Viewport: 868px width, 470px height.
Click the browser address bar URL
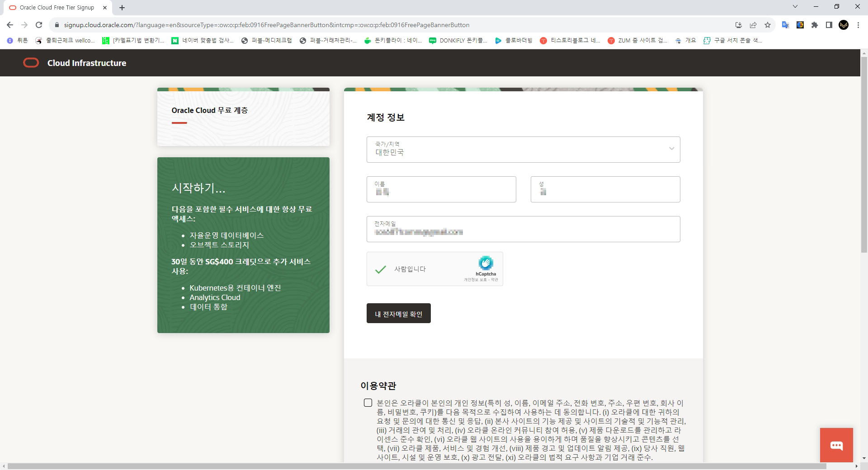[267, 25]
